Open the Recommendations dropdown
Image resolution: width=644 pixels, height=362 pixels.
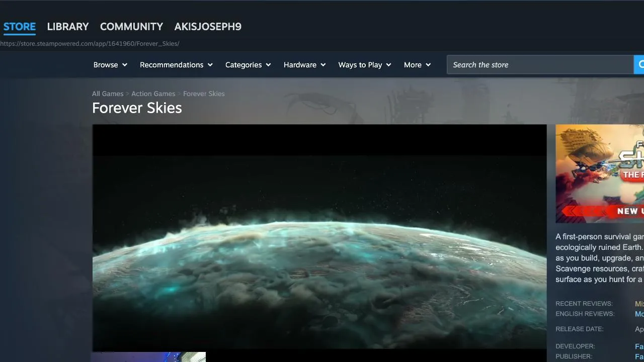click(x=176, y=65)
